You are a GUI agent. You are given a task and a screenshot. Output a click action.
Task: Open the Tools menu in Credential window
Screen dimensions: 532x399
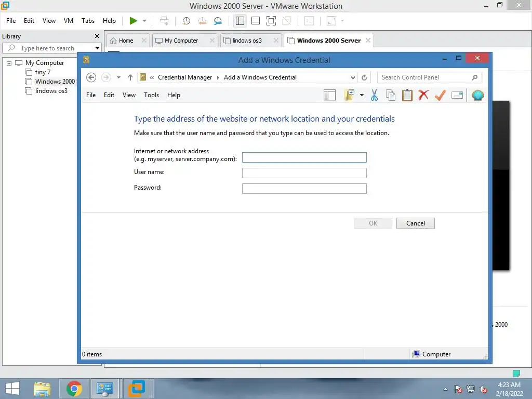click(151, 95)
